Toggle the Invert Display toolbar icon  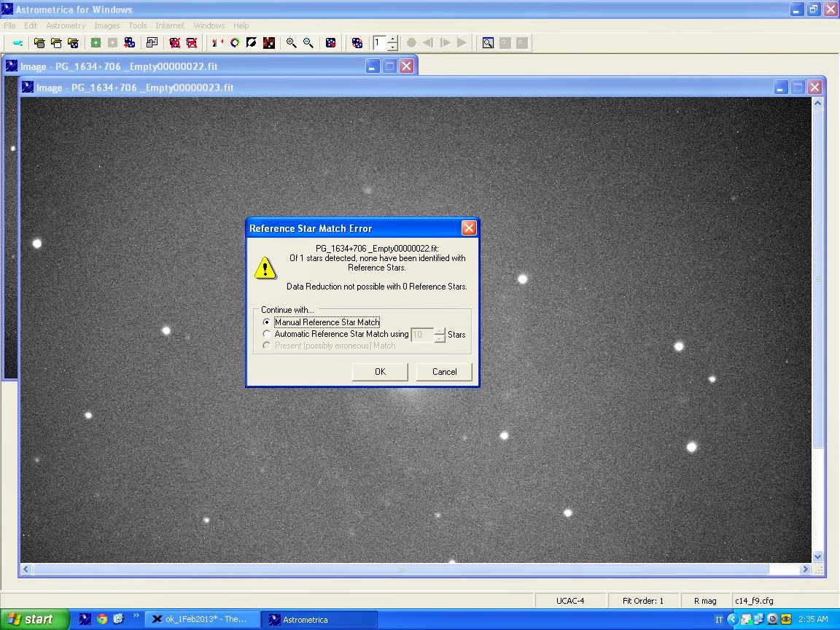click(252, 43)
